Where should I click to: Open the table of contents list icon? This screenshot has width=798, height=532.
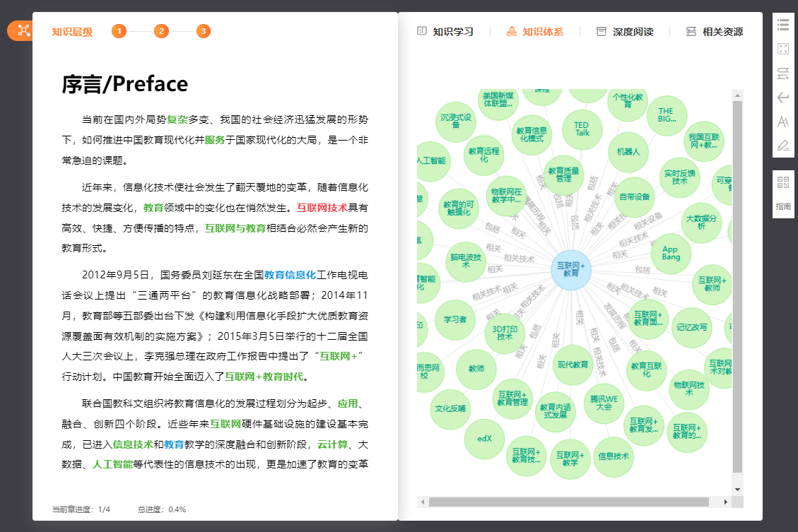coord(782,25)
